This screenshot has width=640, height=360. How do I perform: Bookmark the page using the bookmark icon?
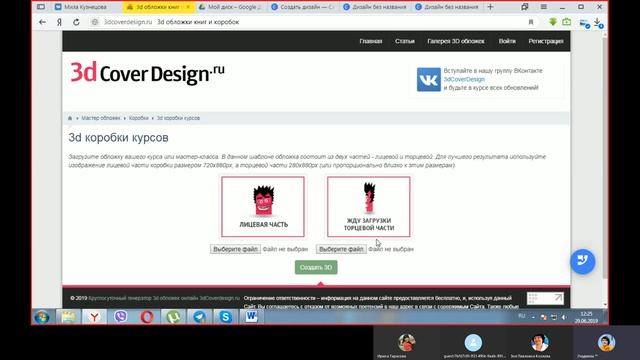(531, 22)
